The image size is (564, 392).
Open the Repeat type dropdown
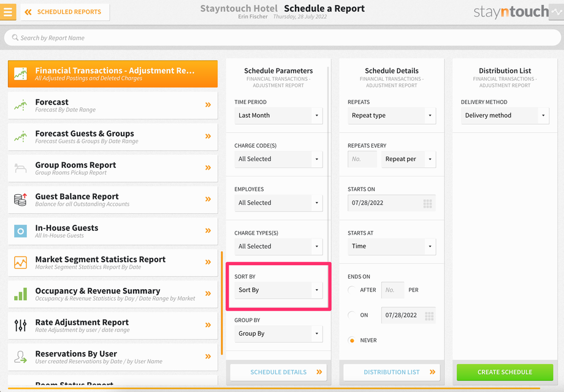(392, 115)
